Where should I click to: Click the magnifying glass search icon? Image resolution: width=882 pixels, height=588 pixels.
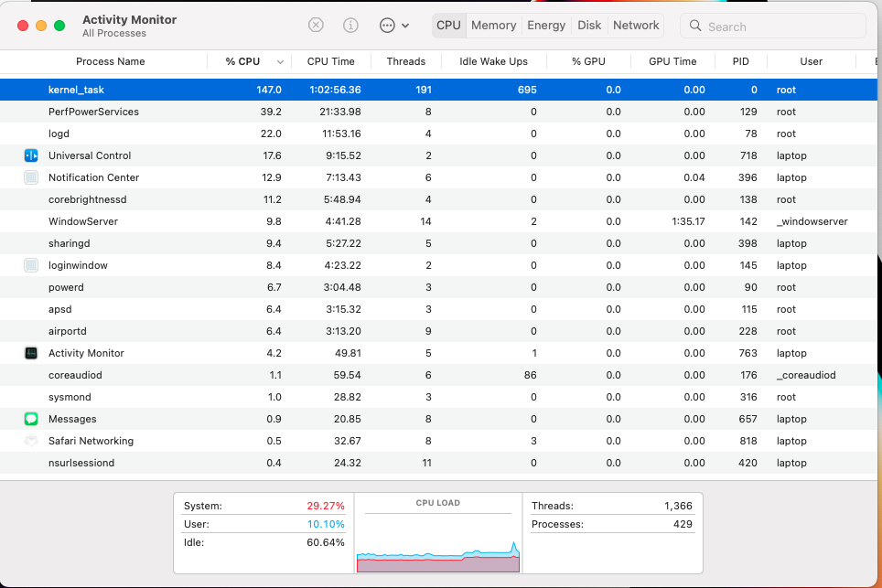(x=695, y=26)
